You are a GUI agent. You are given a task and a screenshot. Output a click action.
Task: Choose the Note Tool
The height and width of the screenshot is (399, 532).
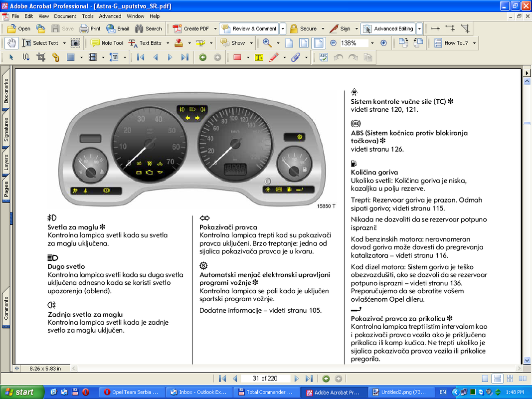point(107,43)
